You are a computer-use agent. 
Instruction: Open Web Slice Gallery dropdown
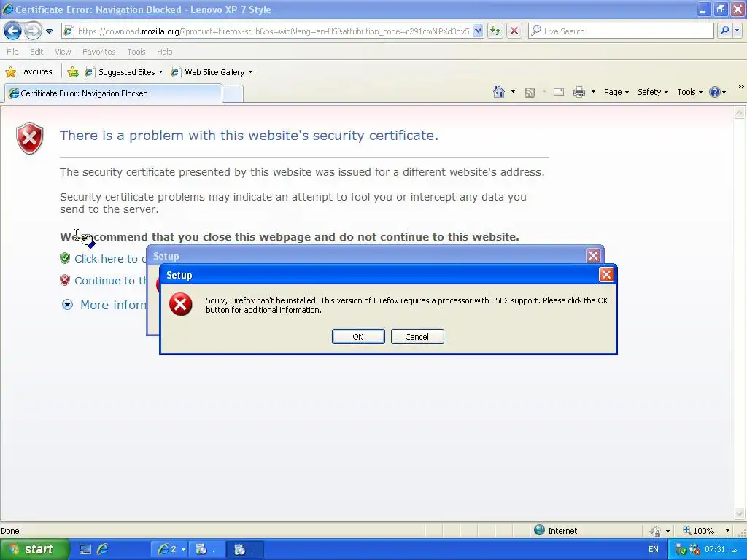point(212,72)
